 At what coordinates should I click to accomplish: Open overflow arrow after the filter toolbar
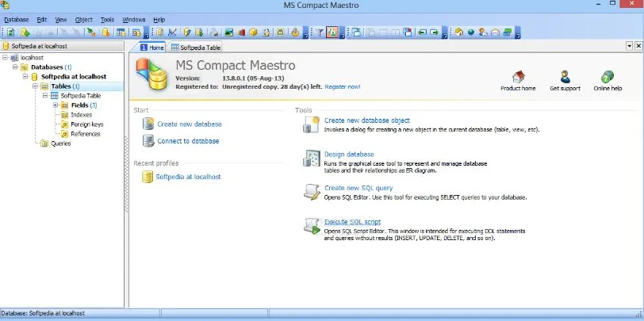pos(342,32)
